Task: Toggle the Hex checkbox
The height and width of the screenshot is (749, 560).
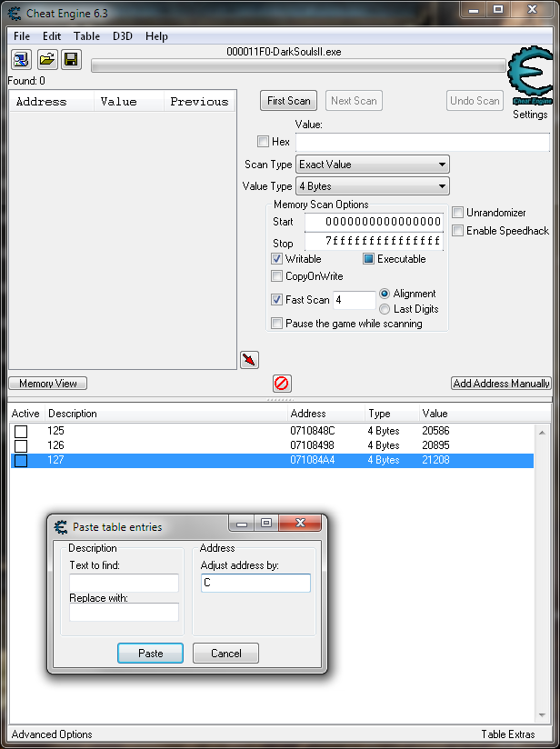Action: click(263, 142)
